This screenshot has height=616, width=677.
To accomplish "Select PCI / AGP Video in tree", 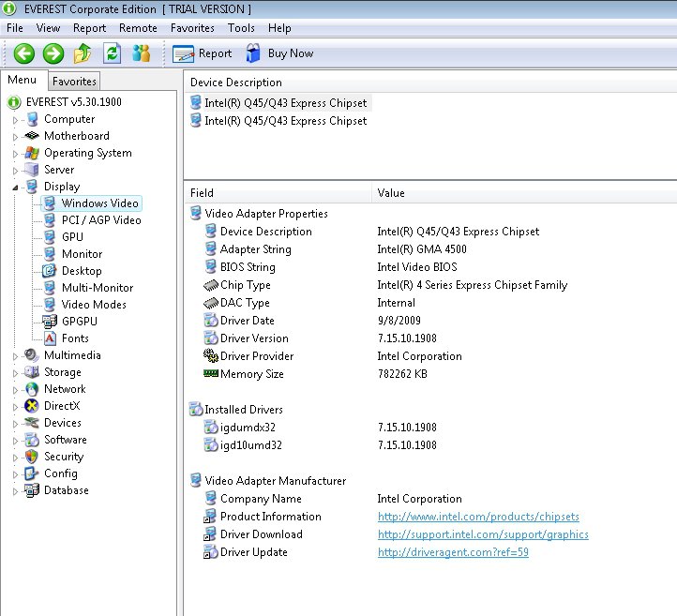I will coord(101,220).
